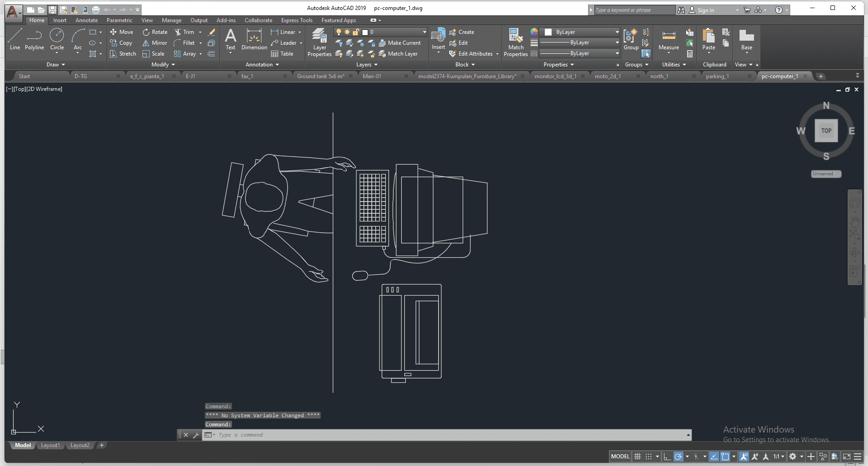868x466 pixels.
Task: Switch to the monitor_lcd_3d_1 drawing tab
Action: pyautogui.click(x=555, y=76)
